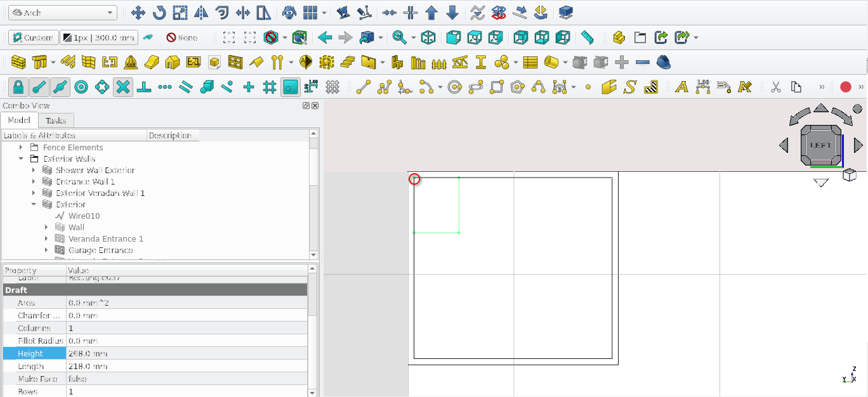The image size is (868, 397).
Task: Toggle snap to intersection X button
Action: click(x=123, y=87)
